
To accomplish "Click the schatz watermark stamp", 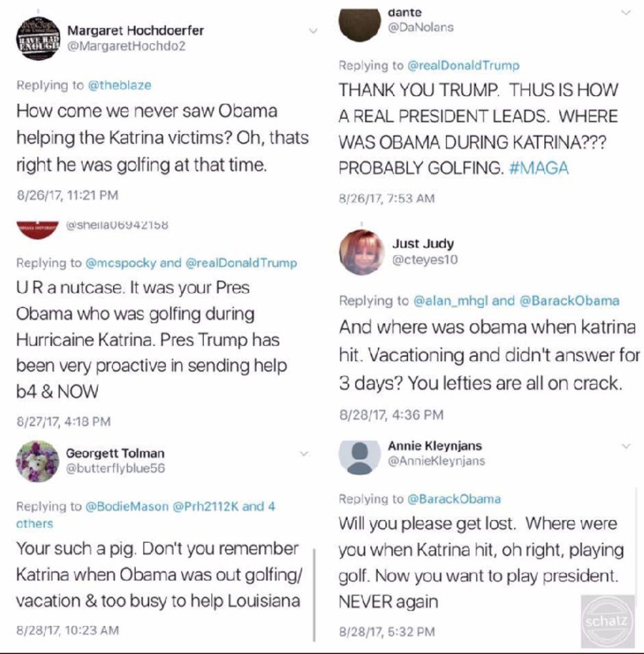I will 608,622.
